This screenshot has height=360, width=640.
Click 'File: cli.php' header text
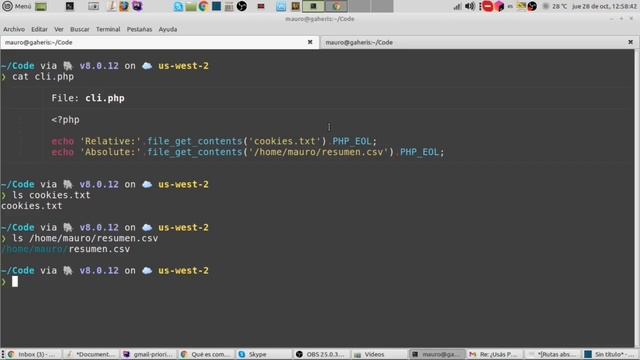88,98
